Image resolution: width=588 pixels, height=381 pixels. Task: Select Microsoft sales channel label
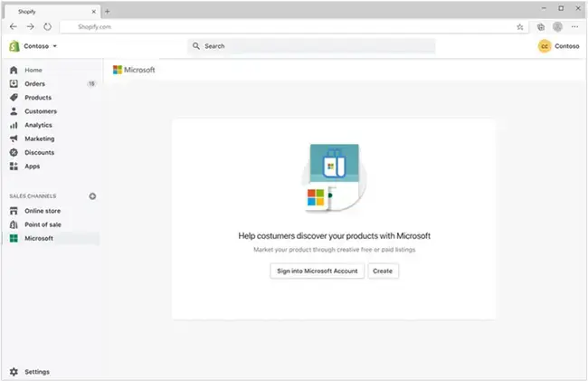(39, 239)
